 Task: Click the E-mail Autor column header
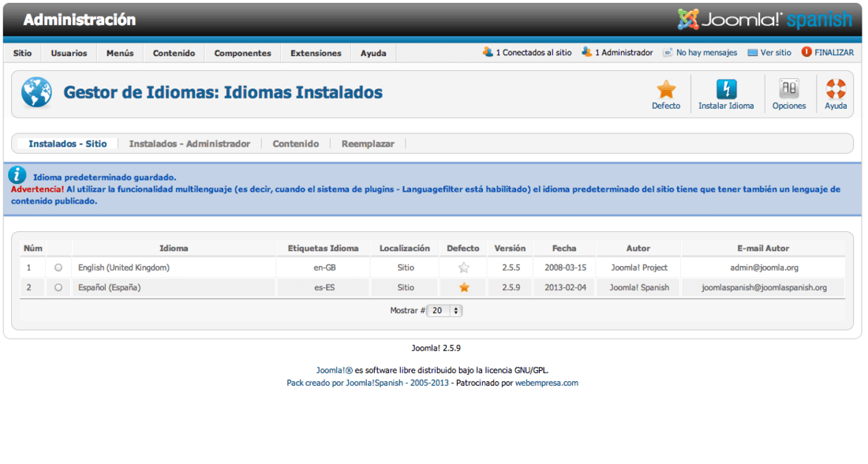tap(763, 248)
